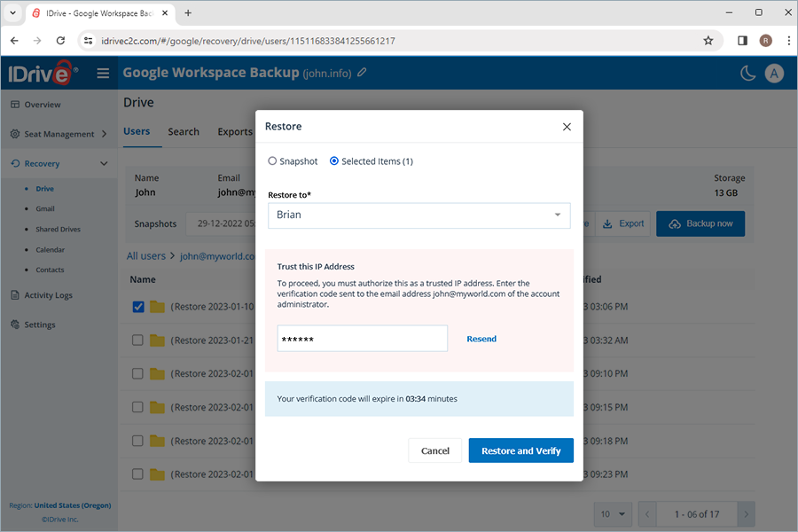This screenshot has height=532, width=798.
Task: Click the address bar URL
Action: click(x=248, y=41)
